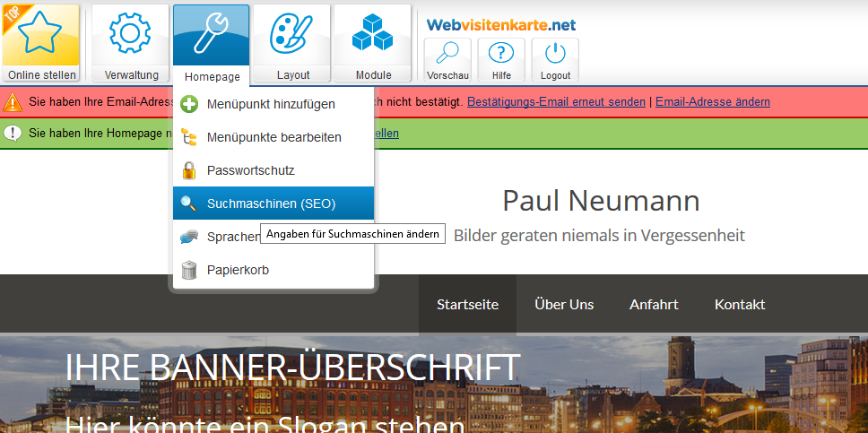
Task: Open the Sprachen menu entry
Action: pyautogui.click(x=273, y=237)
